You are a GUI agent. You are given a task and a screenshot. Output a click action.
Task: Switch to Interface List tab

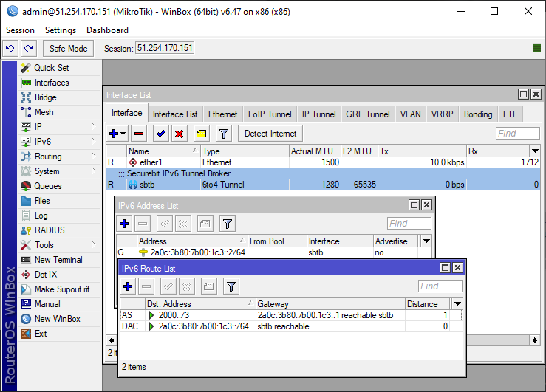tap(175, 114)
